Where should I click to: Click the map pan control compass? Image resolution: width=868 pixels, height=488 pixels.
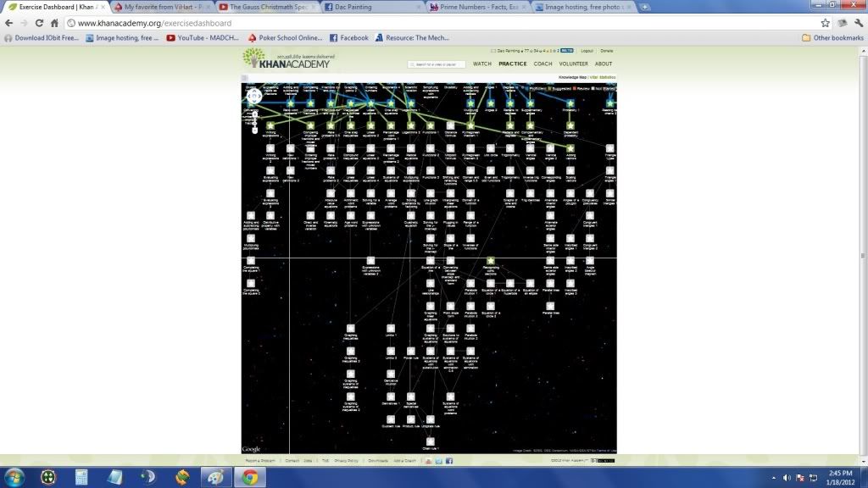point(253,97)
